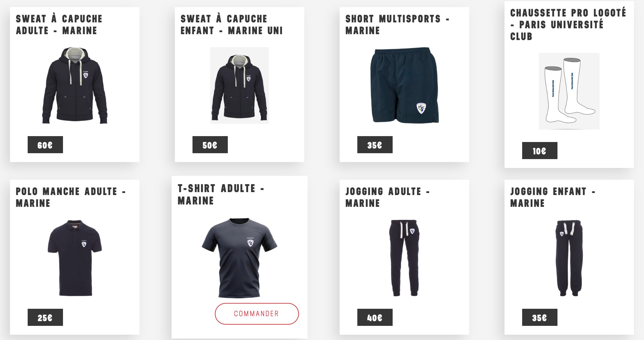Select the Short Multisports Marine shorts picture
This screenshot has width=644, height=340.
click(404, 85)
